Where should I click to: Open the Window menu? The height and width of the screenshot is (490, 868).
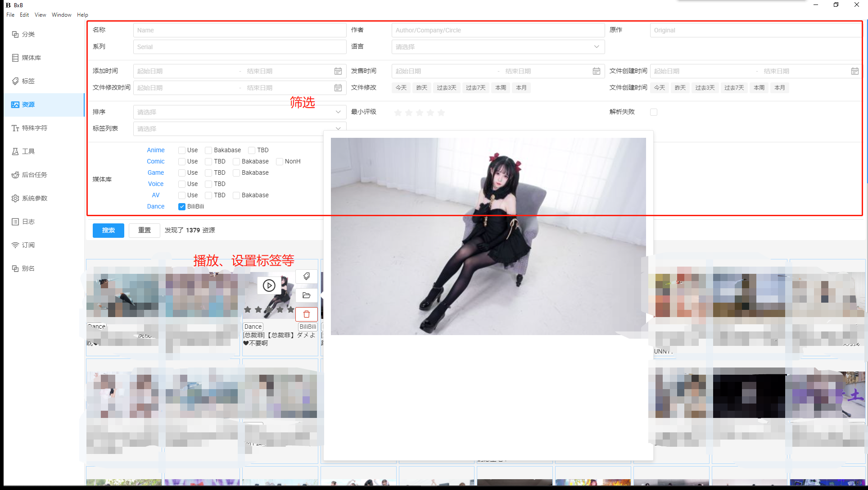[x=61, y=15]
